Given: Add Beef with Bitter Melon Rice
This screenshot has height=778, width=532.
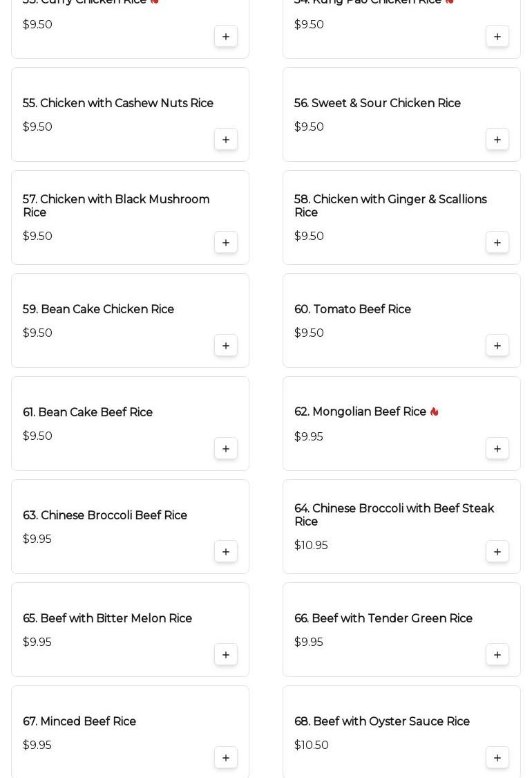Looking at the screenshot, I should pos(226,655).
